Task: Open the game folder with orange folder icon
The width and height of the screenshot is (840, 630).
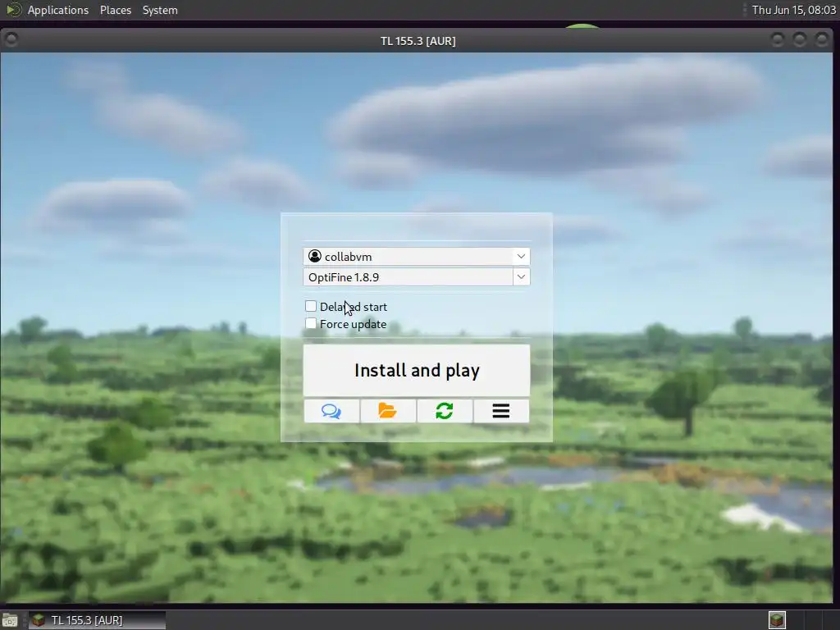Action: click(x=388, y=411)
